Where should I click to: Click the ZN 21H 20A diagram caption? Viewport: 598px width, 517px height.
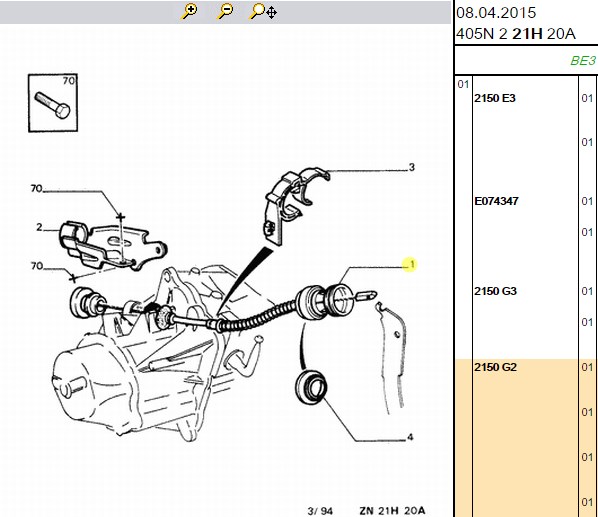(392, 511)
